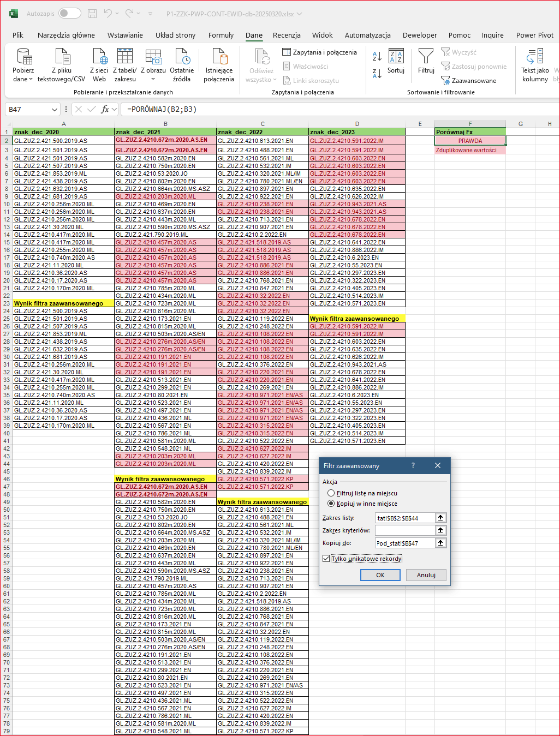Switch to Narzędzia główne tab
Screen dimensions: 560x736
pos(66,35)
